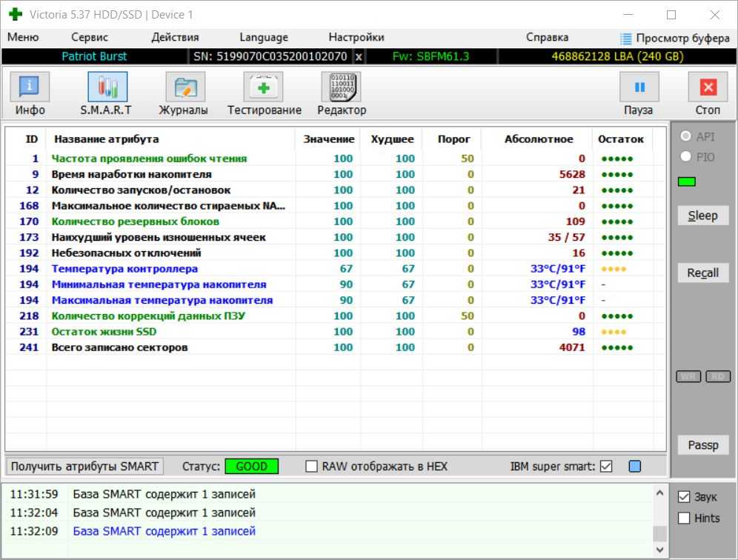The width and height of the screenshot is (738, 560).
Task: Click the log scrollbar up arrow
Action: pyautogui.click(x=660, y=493)
